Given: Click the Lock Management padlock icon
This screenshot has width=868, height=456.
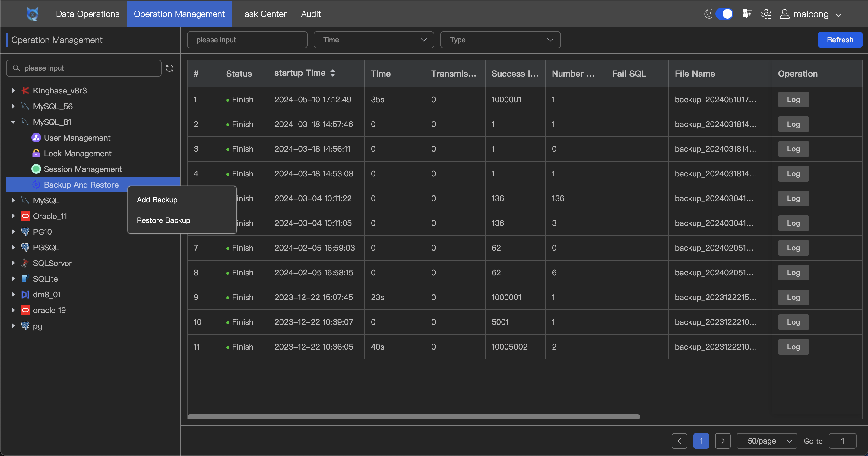Looking at the screenshot, I should 36,153.
